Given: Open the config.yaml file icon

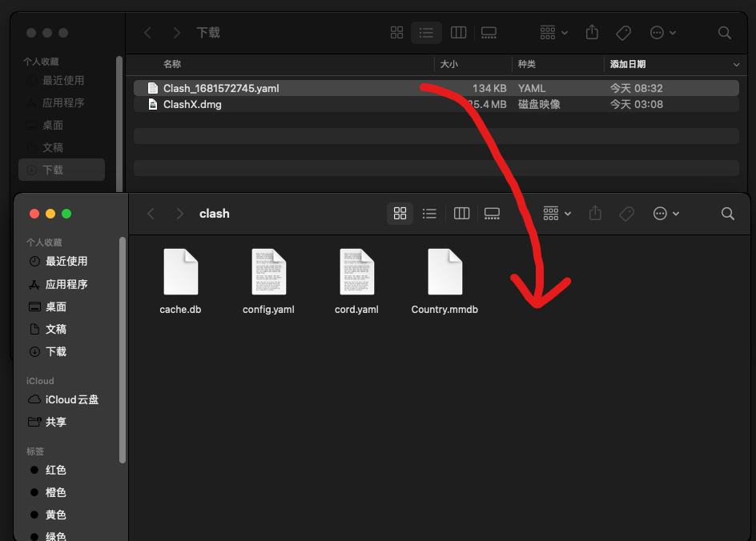Looking at the screenshot, I should point(268,271).
